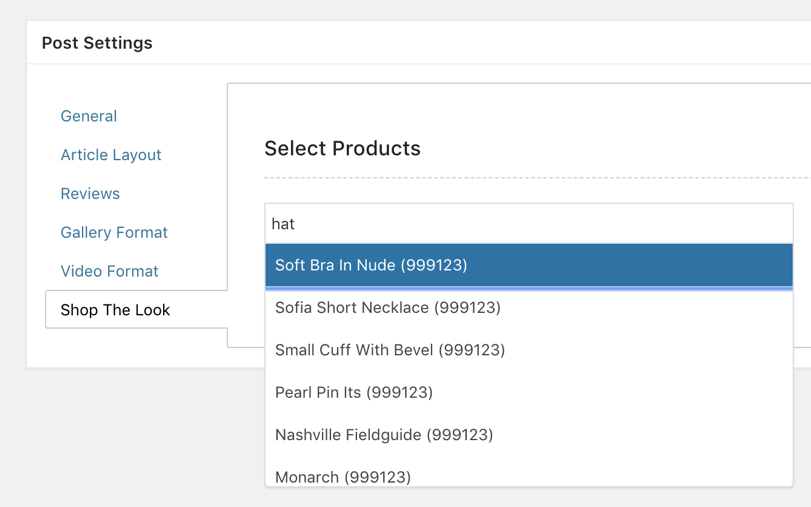Open the Reviews tab
This screenshot has height=507, width=811.
(x=90, y=193)
